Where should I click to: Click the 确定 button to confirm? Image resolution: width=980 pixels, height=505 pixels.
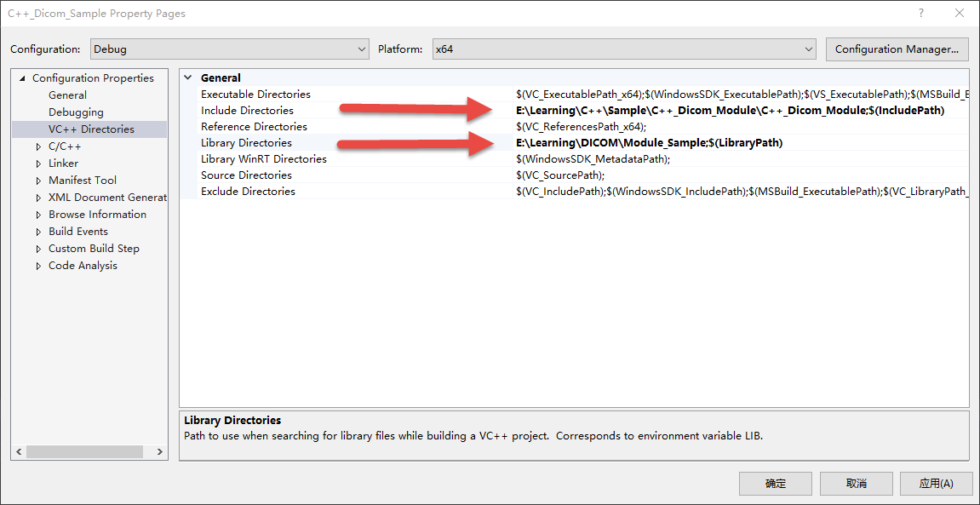click(x=775, y=483)
